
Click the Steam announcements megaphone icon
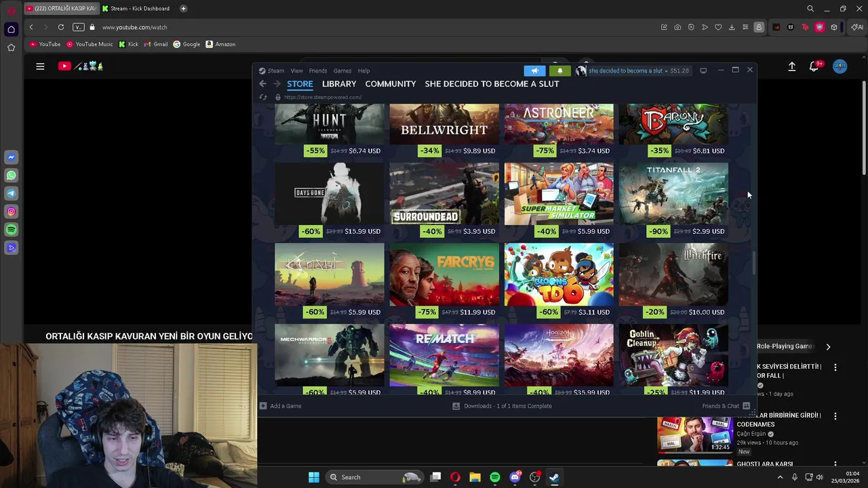pos(534,70)
